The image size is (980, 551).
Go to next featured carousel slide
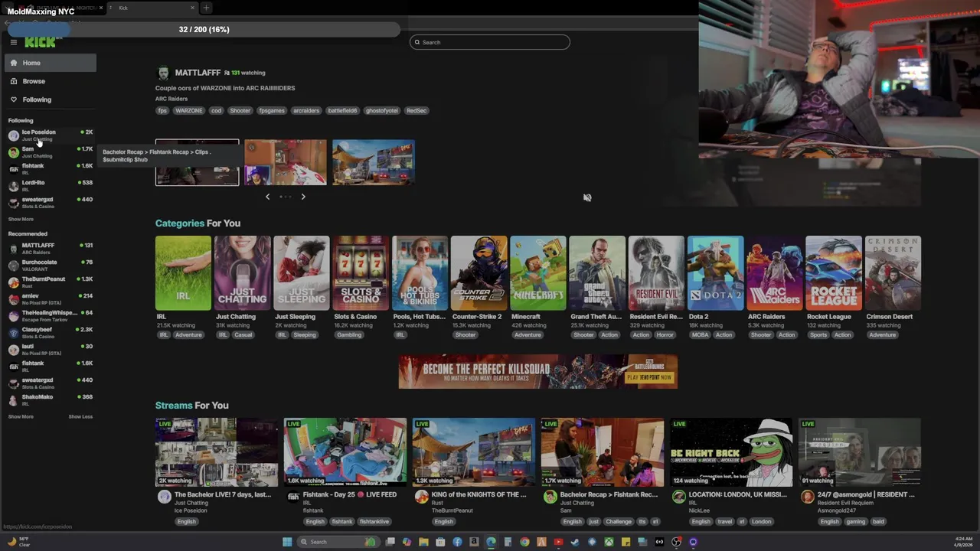(303, 197)
